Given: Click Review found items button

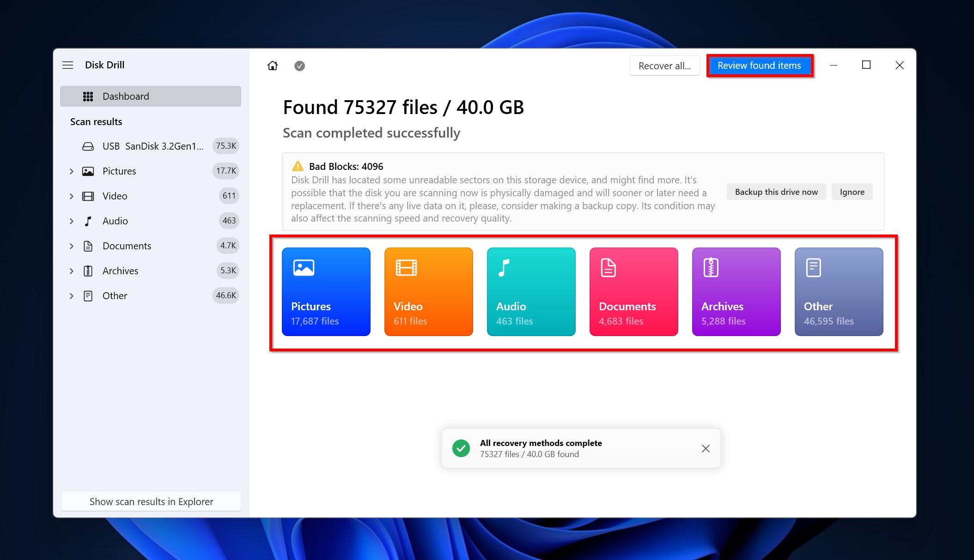Looking at the screenshot, I should (x=759, y=65).
